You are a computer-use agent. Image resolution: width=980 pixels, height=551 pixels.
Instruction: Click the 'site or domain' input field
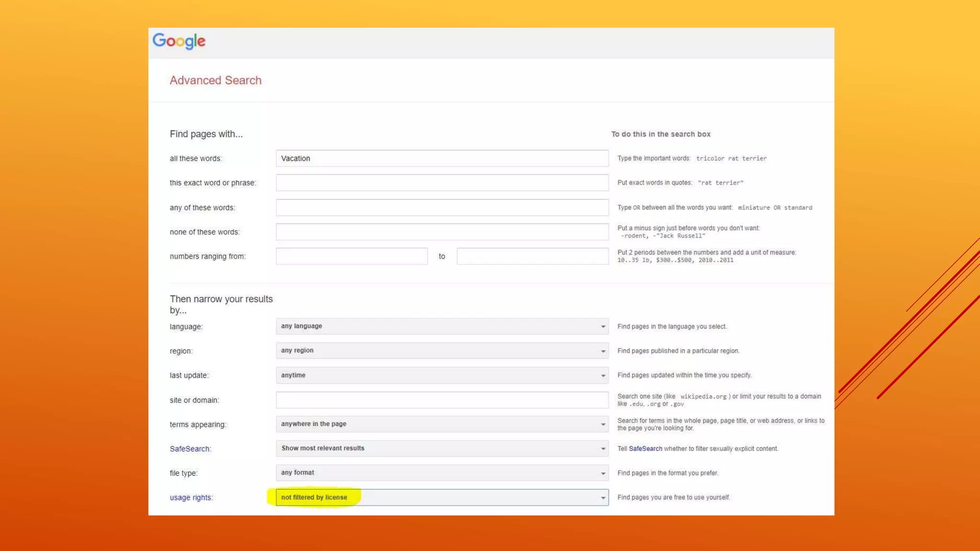(x=442, y=400)
